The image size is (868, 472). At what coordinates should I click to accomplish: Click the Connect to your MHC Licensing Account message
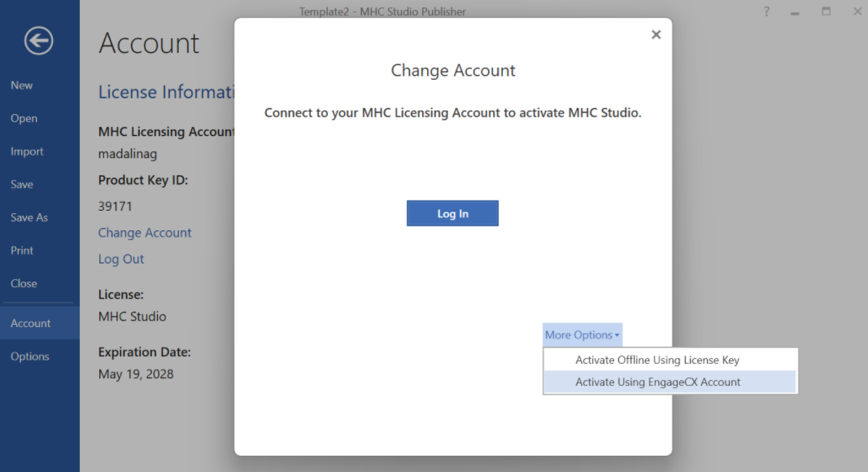pyautogui.click(x=453, y=112)
